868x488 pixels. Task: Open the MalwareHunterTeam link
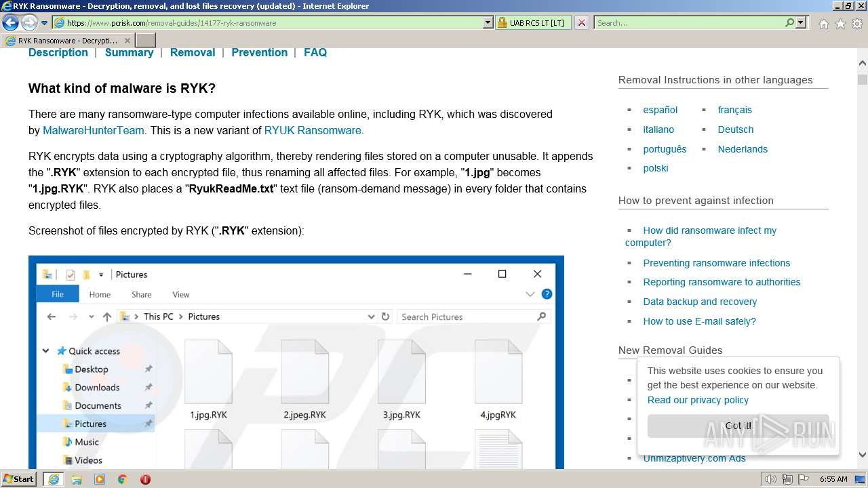94,130
